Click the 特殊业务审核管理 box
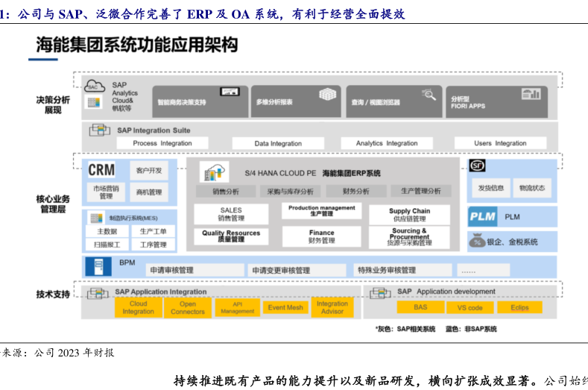Image resolution: width=588 pixels, height=390 pixels. (402, 270)
